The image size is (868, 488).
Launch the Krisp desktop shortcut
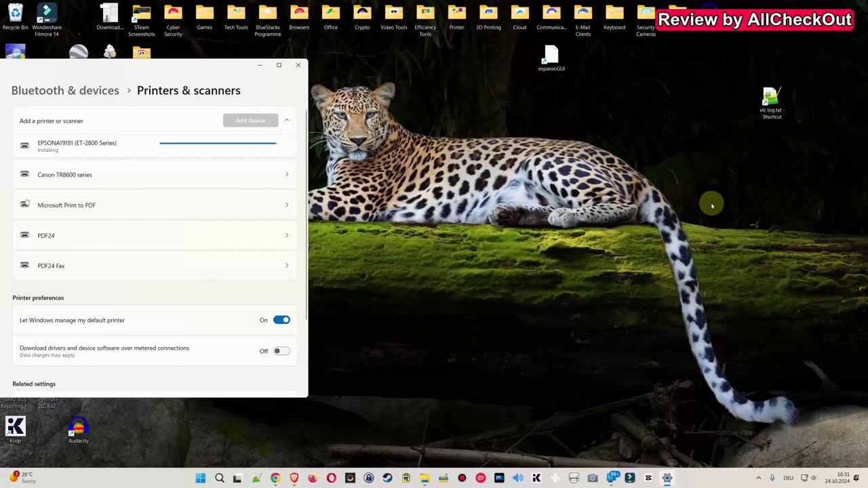click(x=15, y=430)
